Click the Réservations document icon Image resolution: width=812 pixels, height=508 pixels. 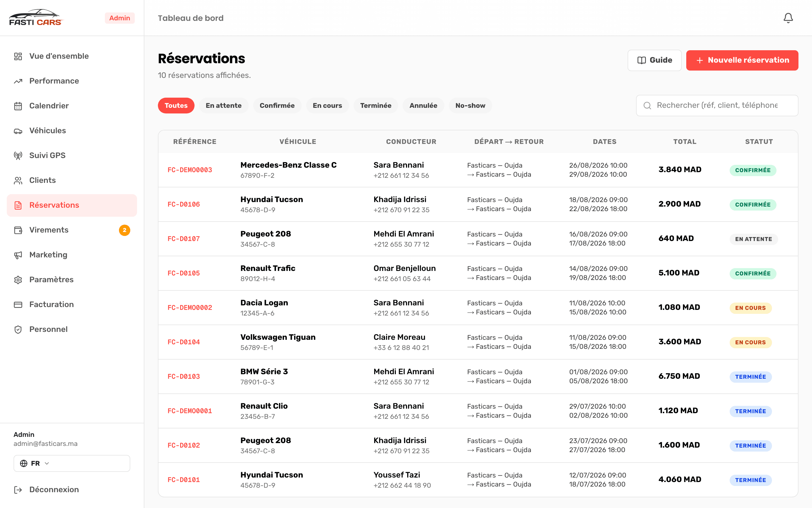click(18, 205)
